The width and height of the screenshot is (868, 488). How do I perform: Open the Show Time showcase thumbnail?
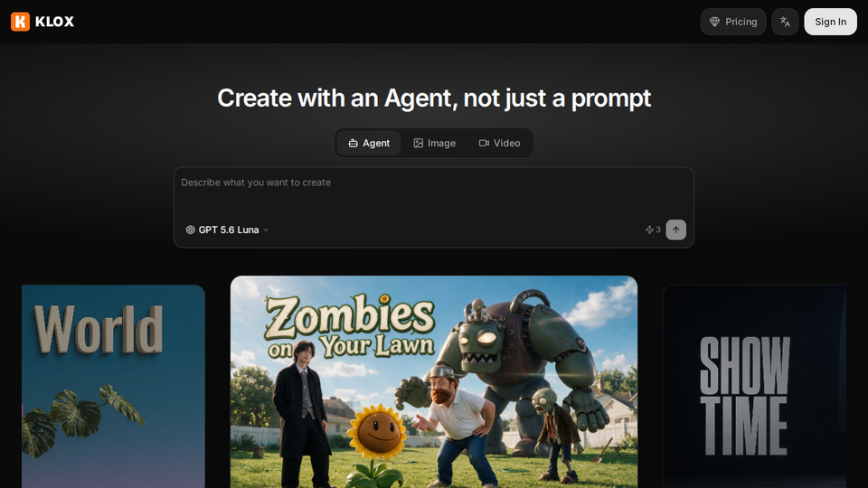pyautogui.click(x=754, y=386)
